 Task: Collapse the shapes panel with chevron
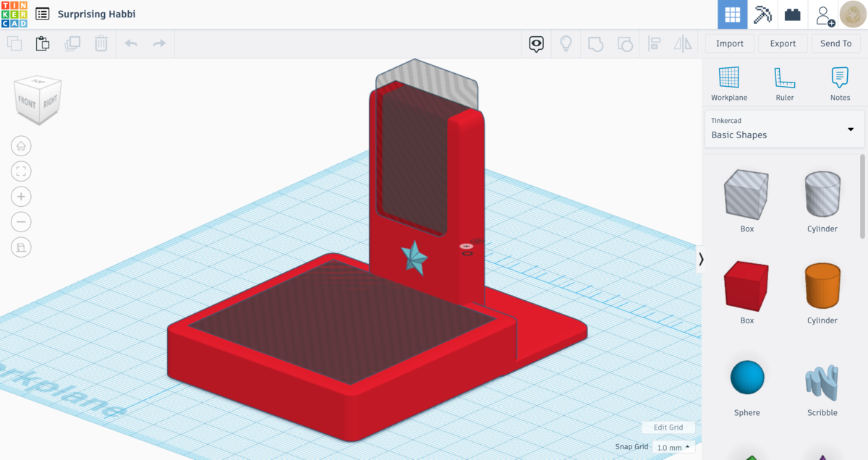[x=700, y=258]
